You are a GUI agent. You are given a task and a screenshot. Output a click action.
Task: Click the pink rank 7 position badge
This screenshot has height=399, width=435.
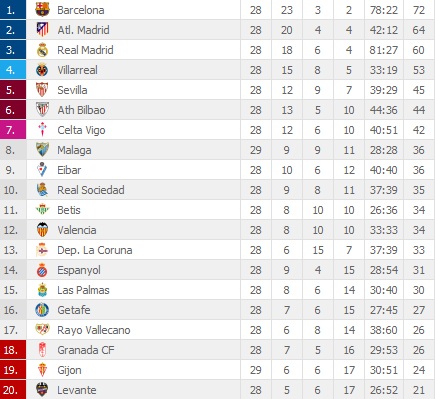point(13,130)
